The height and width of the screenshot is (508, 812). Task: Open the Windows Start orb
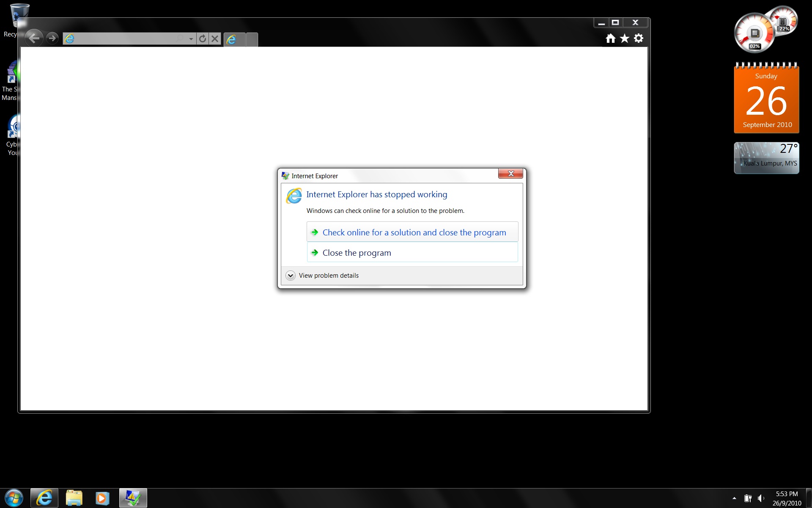(14, 498)
